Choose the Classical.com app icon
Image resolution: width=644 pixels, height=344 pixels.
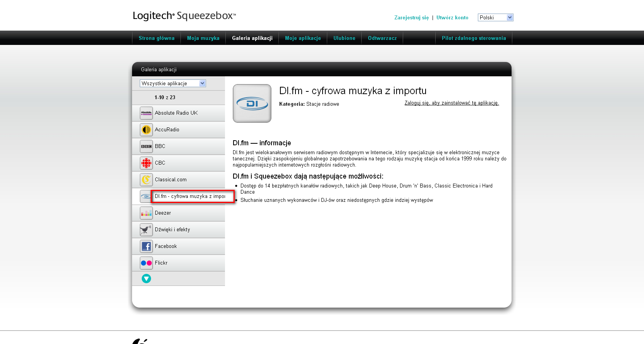(x=146, y=180)
